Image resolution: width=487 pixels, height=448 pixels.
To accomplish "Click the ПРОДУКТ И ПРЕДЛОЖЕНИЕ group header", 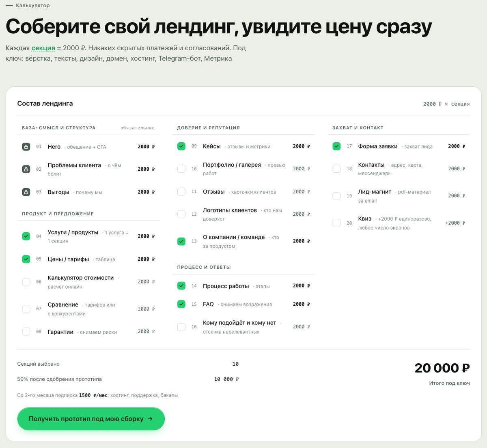I will click(x=58, y=214).
